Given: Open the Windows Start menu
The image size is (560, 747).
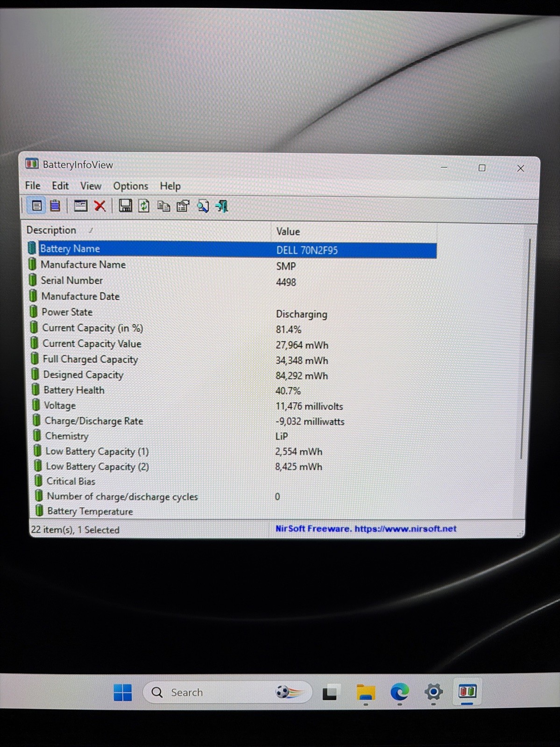Looking at the screenshot, I should pyautogui.click(x=123, y=692).
